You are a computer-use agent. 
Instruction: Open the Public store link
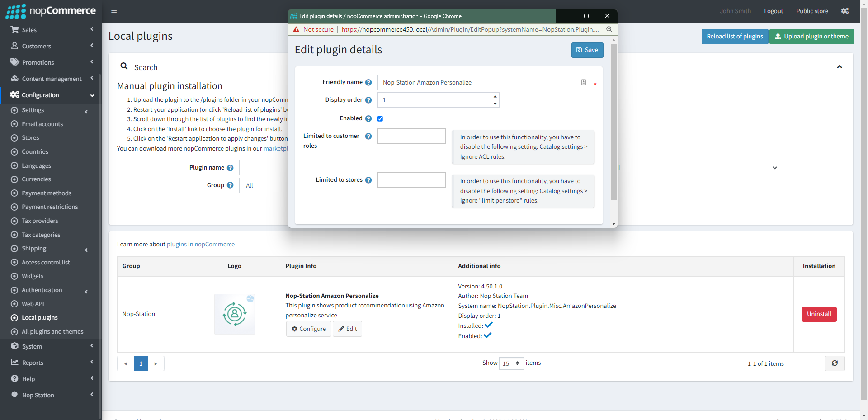(x=812, y=11)
